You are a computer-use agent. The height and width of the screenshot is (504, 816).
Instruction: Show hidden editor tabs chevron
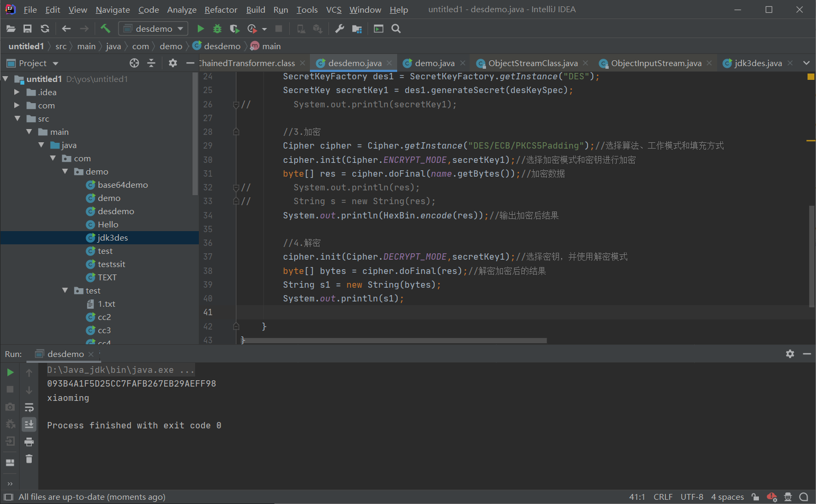click(806, 63)
